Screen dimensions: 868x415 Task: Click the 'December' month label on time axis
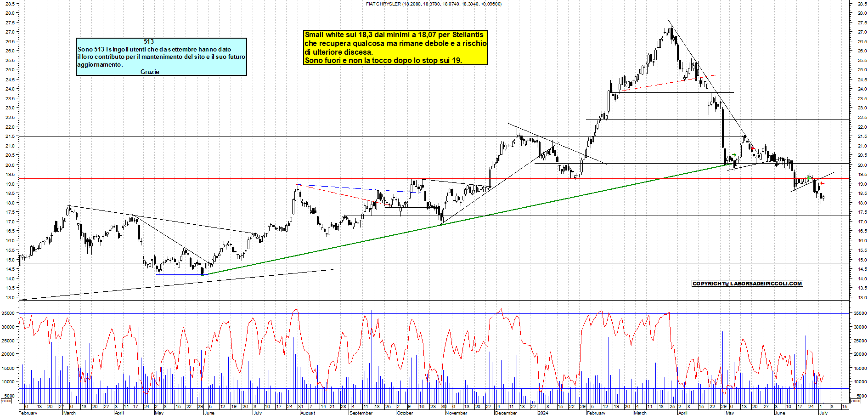tap(506, 413)
